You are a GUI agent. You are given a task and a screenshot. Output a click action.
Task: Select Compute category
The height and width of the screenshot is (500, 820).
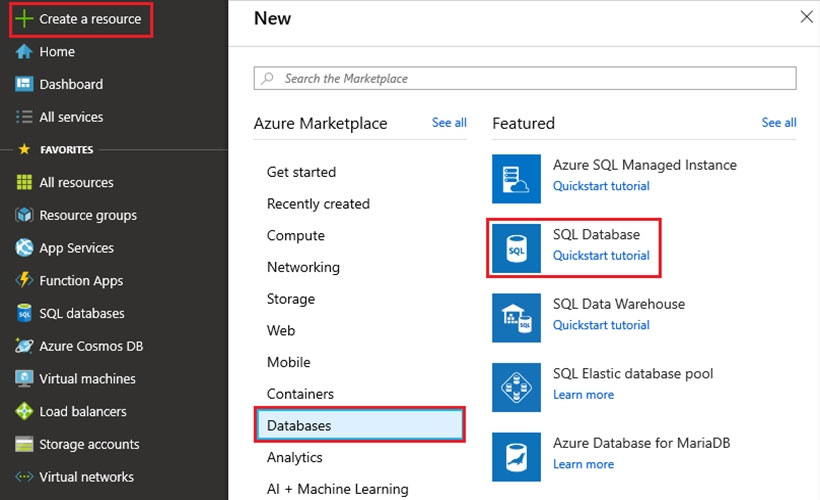click(x=295, y=235)
